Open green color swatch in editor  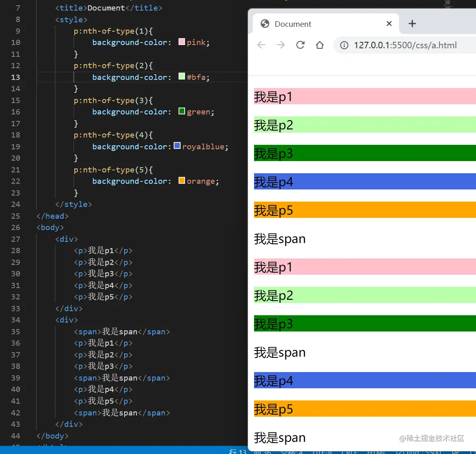tap(181, 111)
